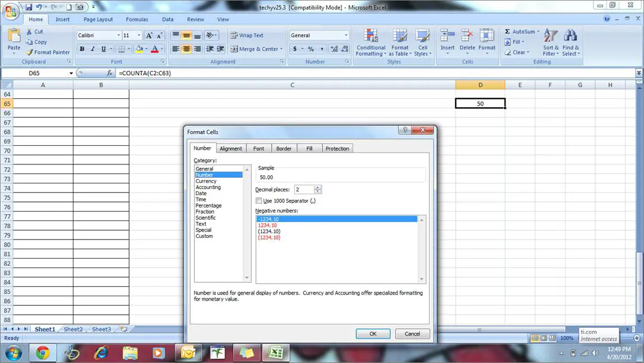
Task: Click the Insert Function fx icon
Action: pyautogui.click(x=109, y=73)
